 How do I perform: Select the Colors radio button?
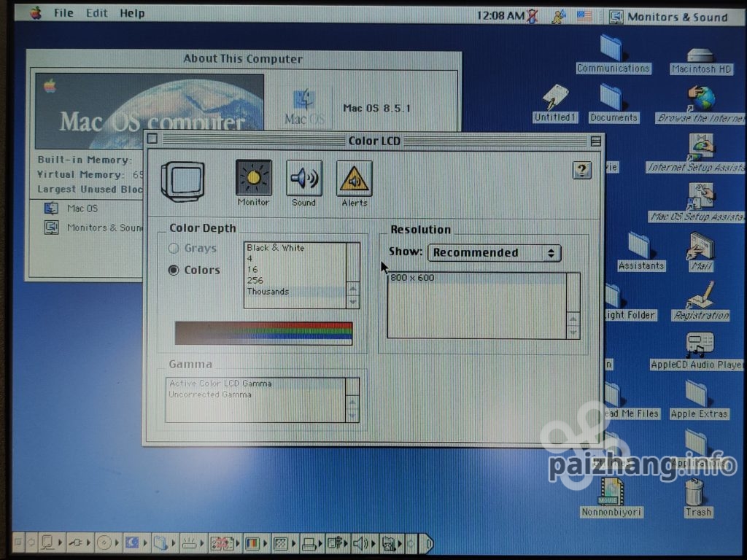pos(174,271)
